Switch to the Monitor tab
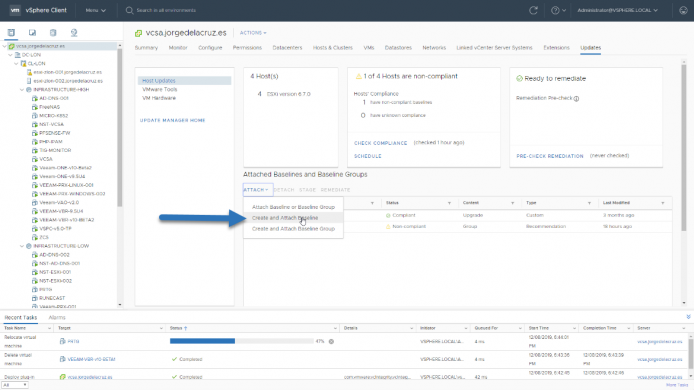 [x=178, y=48]
